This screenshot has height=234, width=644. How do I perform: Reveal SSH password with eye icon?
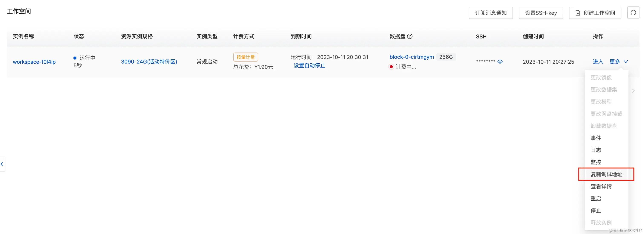[x=500, y=62]
